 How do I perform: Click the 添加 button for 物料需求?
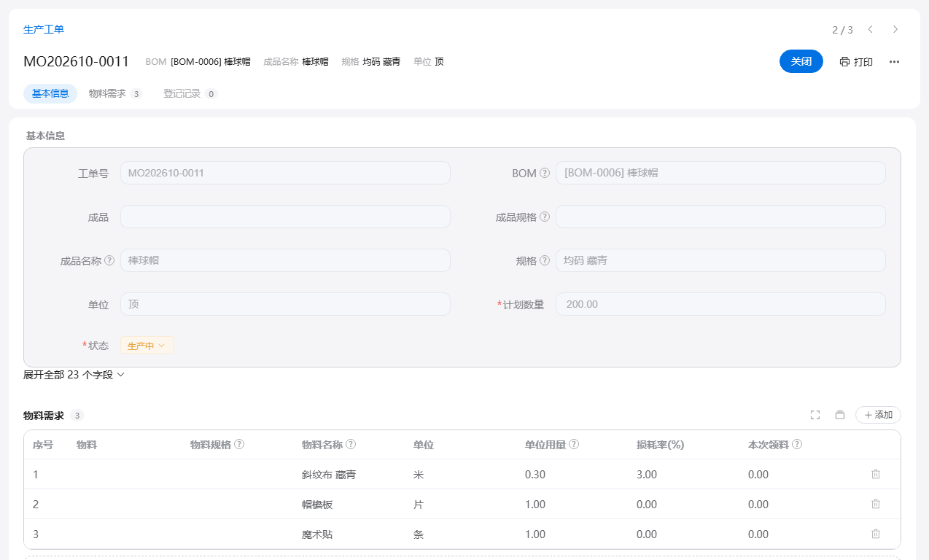click(x=878, y=415)
